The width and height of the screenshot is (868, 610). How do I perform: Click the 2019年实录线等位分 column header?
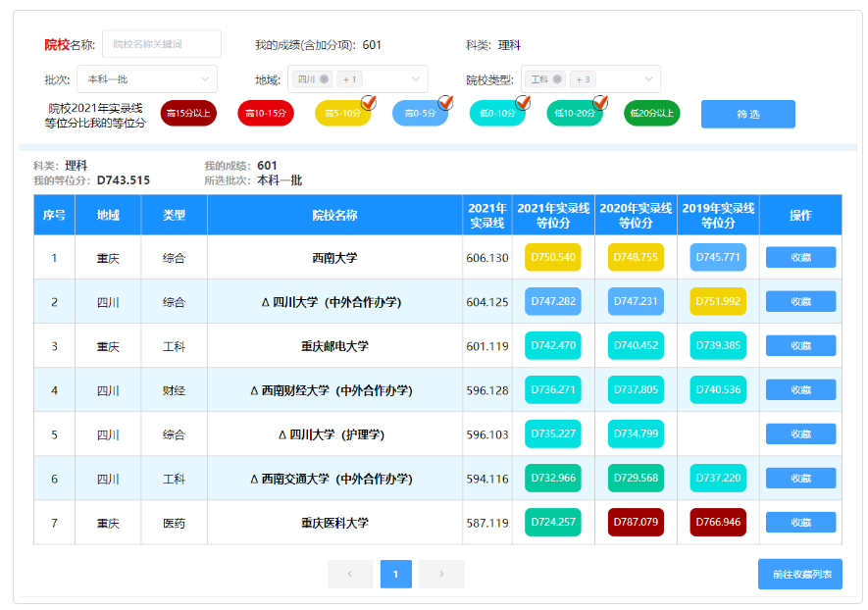pyautogui.click(x=718, y=216)
